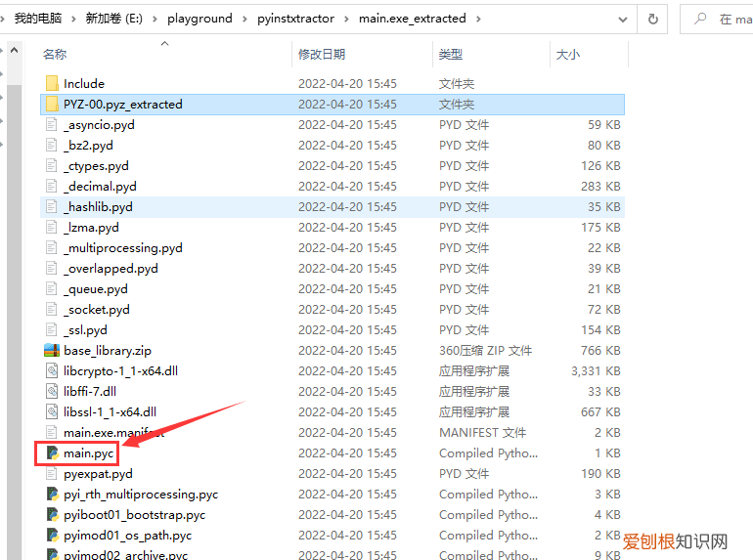Click the refresh button beside address bar
753x560 pixels.
pos(652,19)
